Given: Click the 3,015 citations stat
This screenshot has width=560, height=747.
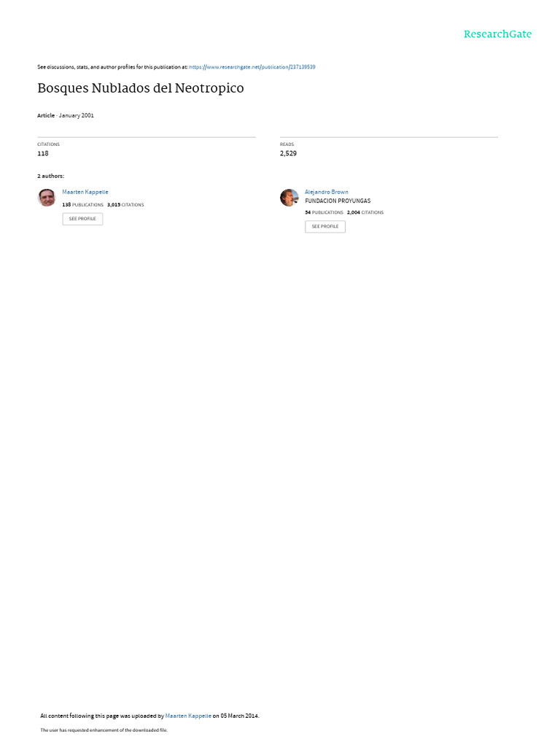Looking at the screenshot, I should pos(125,205).
